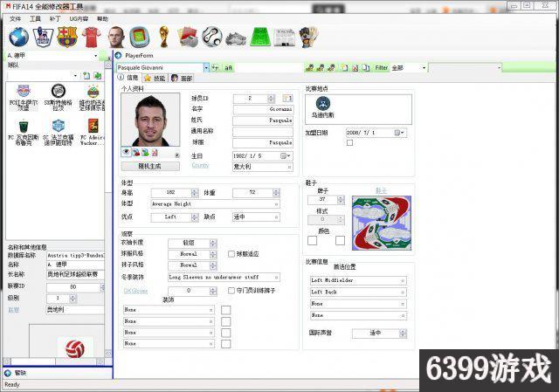Click the 鞋子 link above boot image
Screen dimensions: 559x392
(x=381, y=191)
